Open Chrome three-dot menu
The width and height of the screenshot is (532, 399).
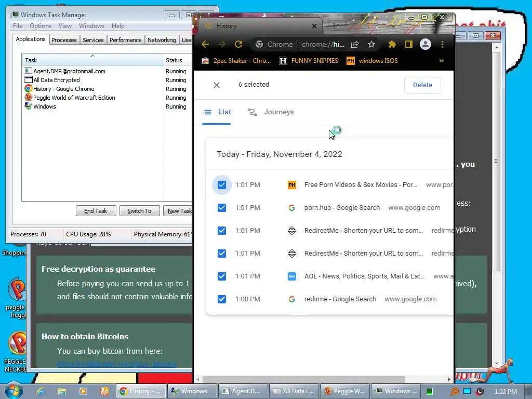pos(442,44)
